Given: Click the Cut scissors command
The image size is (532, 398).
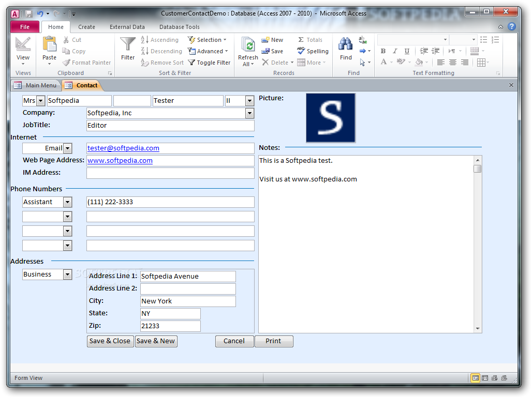Looking at the screenshot, I should point(72,40).
